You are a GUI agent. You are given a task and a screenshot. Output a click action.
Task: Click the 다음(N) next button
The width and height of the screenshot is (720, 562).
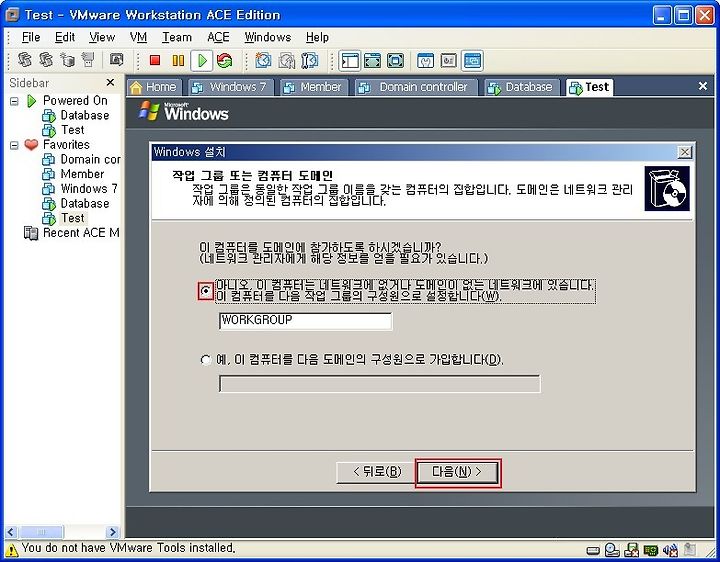pyautogui.click(x=457, y=472)
